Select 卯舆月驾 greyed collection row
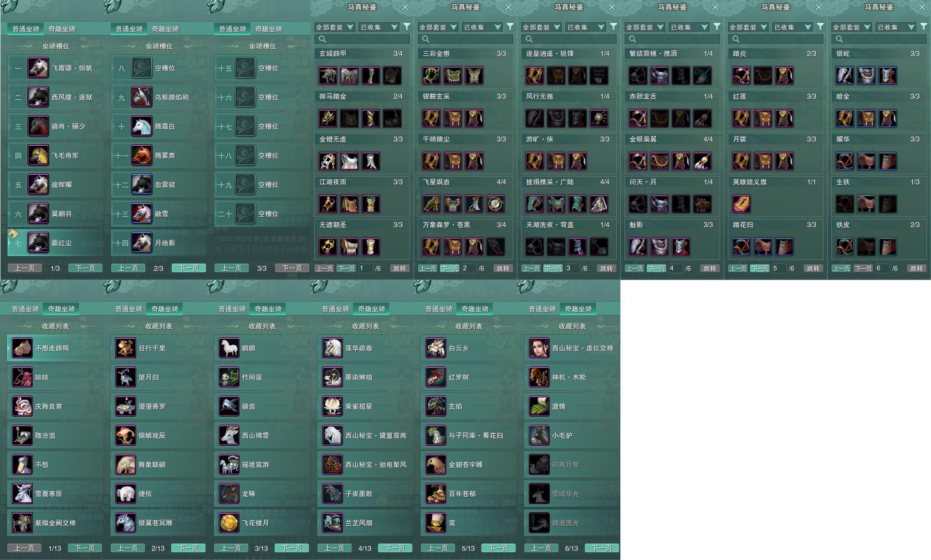This screenshot has height=560, width=931. click(572, 464)
